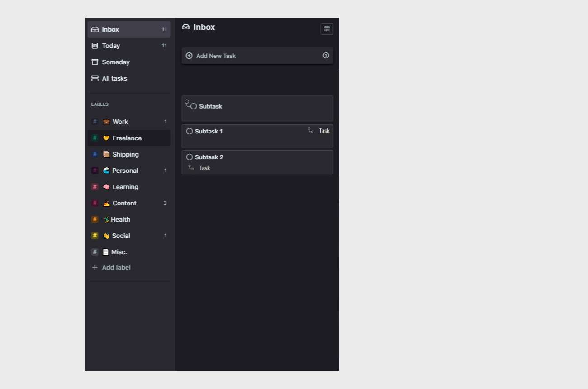
Task: Open the Today view
Action: (x=129, y=46)
